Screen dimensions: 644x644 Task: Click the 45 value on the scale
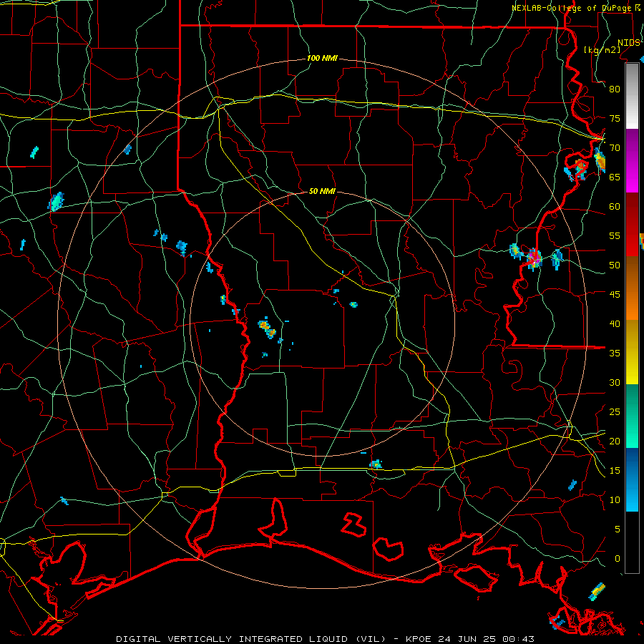point(615,295)
